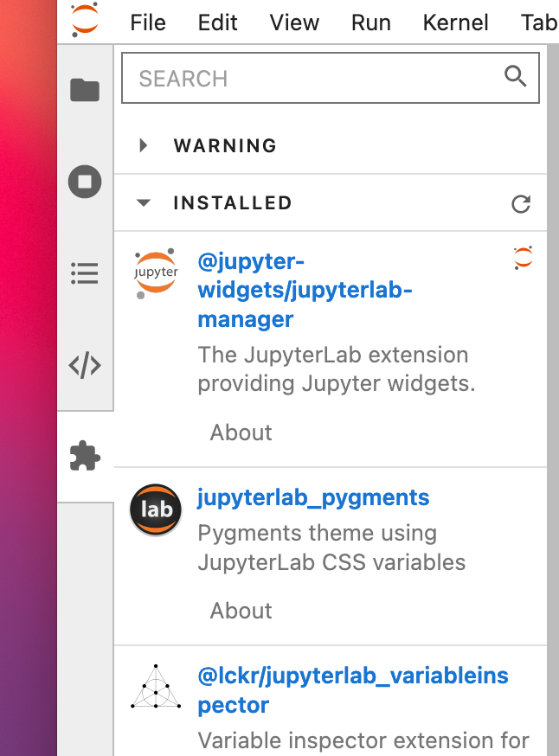Click the jupyterlab-manager extension's Jupyter badge icon

523,257
